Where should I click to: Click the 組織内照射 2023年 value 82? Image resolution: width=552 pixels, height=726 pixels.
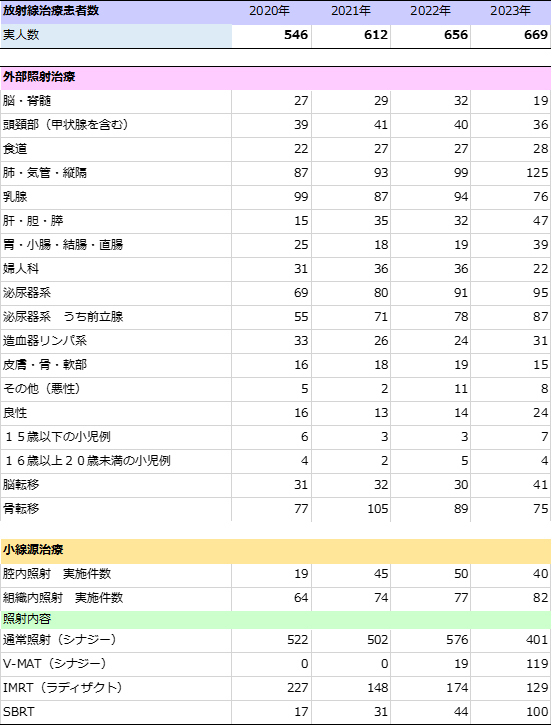540,598
